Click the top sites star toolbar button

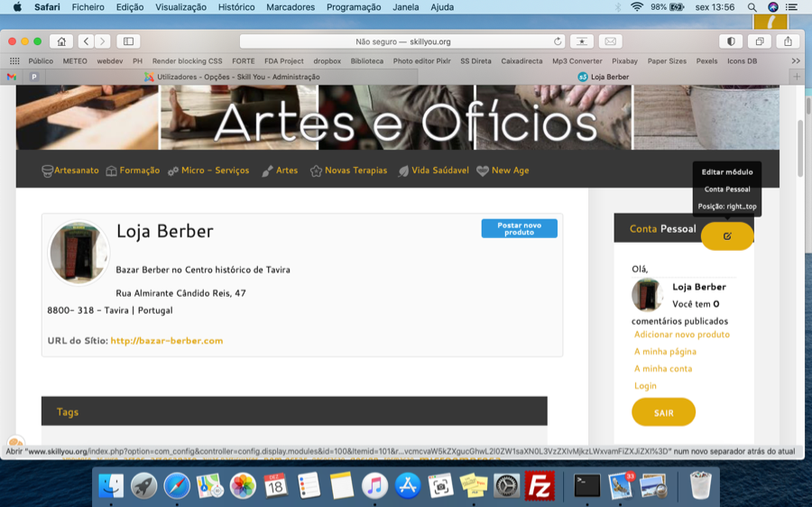point(582,41)
